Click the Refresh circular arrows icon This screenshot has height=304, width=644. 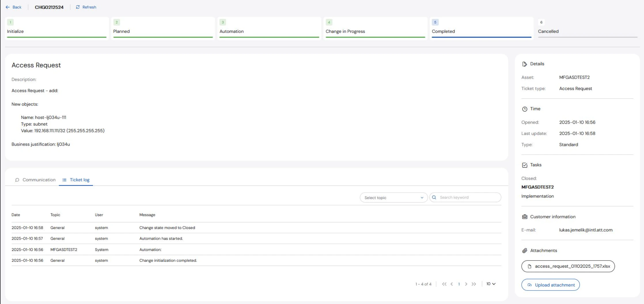(x=78, y=7)
